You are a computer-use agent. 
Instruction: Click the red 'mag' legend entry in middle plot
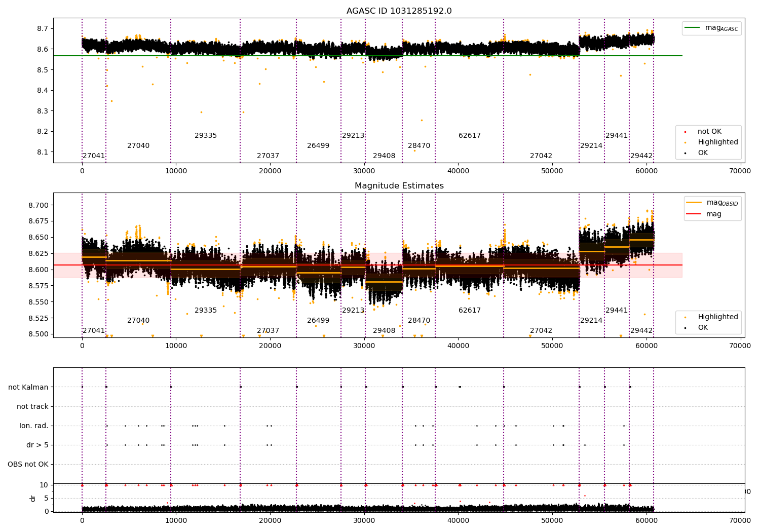tap(704, 214)
